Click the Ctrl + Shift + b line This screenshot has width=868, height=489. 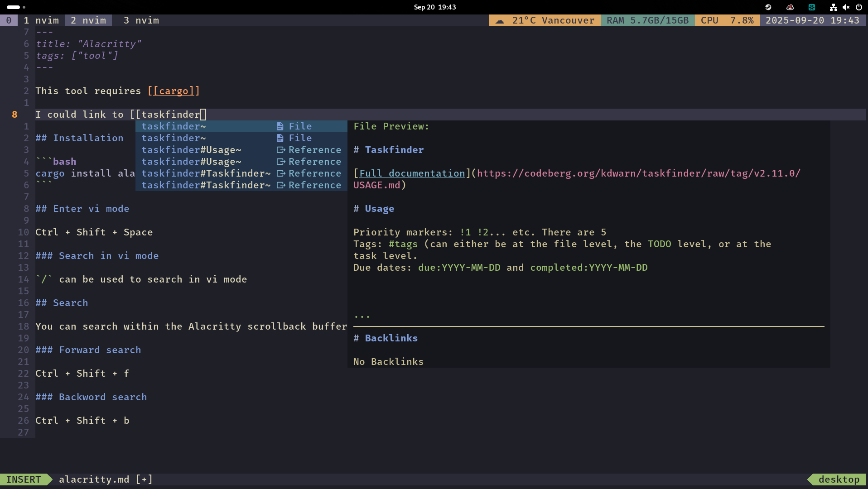(x=82, y=421)
